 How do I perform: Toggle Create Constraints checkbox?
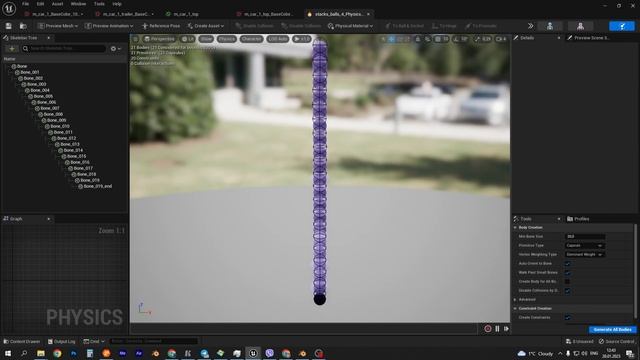click(567, 318)
